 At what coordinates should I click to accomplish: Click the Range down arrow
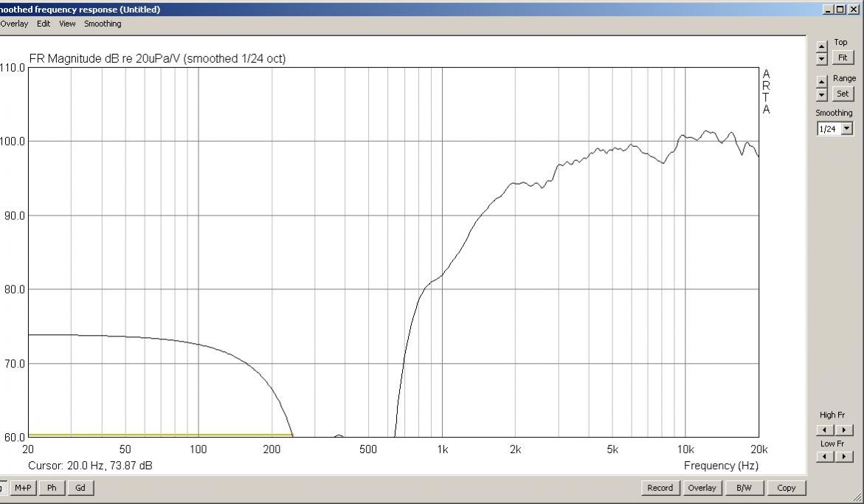pos(821,94)
